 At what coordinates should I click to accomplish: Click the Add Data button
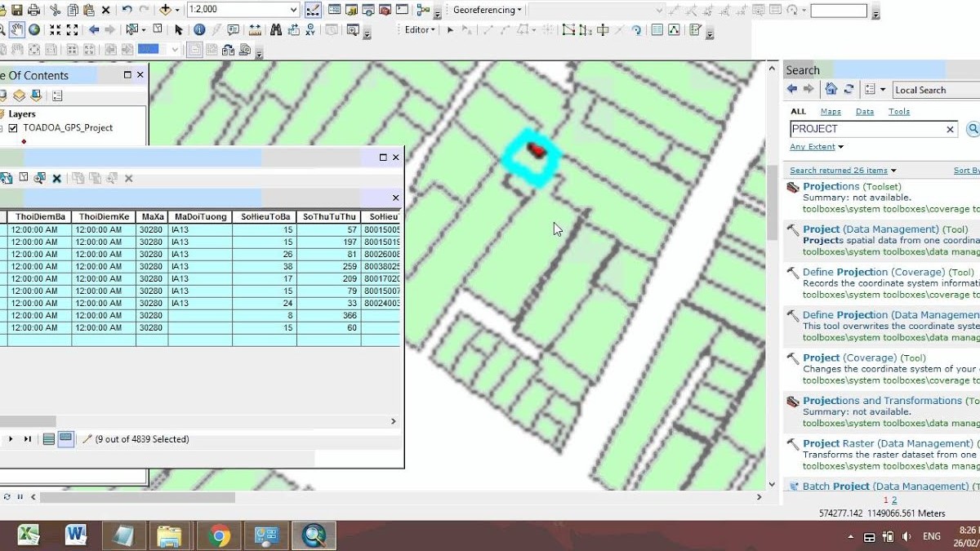point(167,11)
